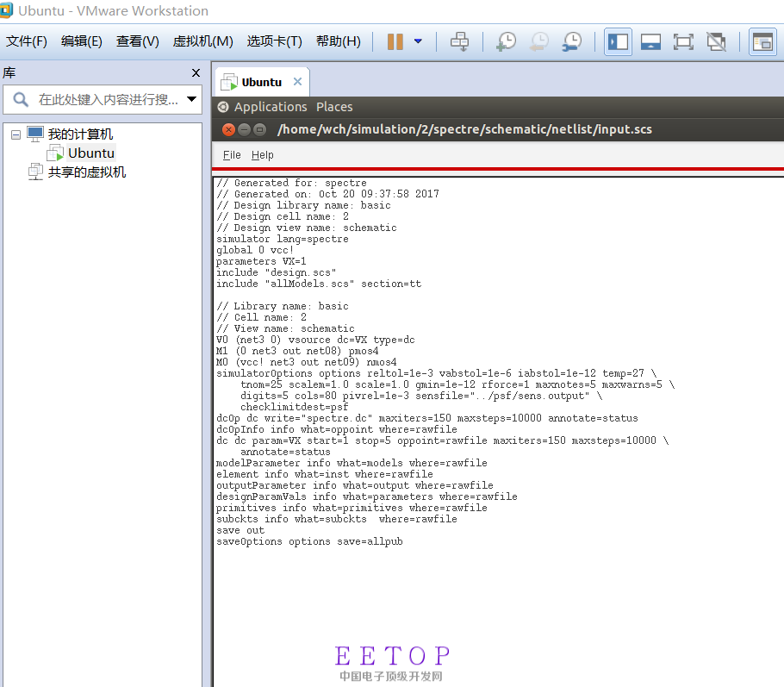The image size is (784, 687).
Task: Click the Ubuntu logo icon by Applications
Action: pos(223,107)
